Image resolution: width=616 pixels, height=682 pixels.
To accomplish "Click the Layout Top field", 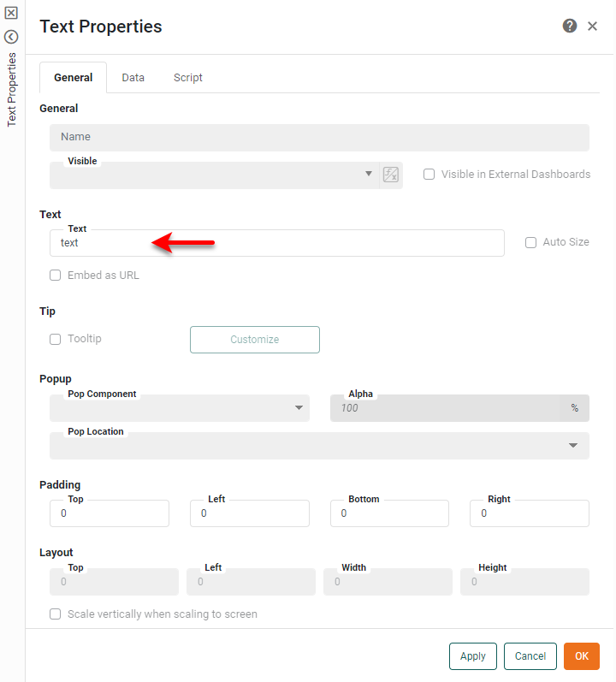I will click(x=114, y=582).
